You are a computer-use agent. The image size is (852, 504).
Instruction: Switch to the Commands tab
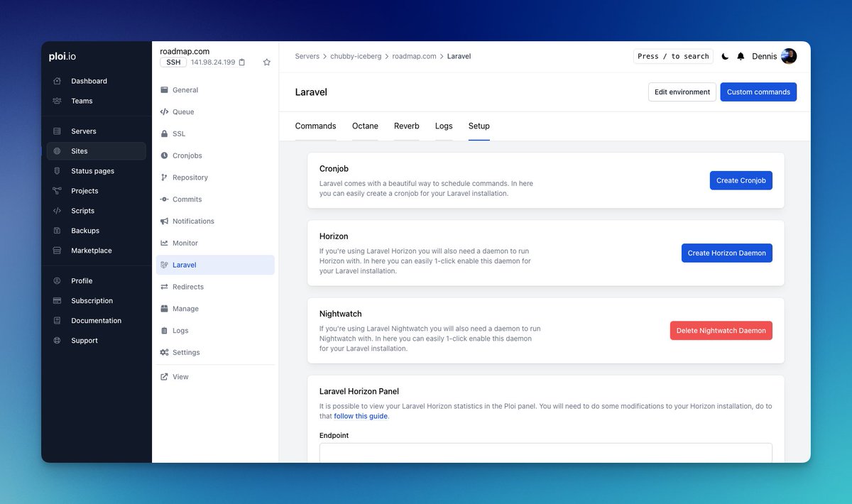click(x=315, y=126)
